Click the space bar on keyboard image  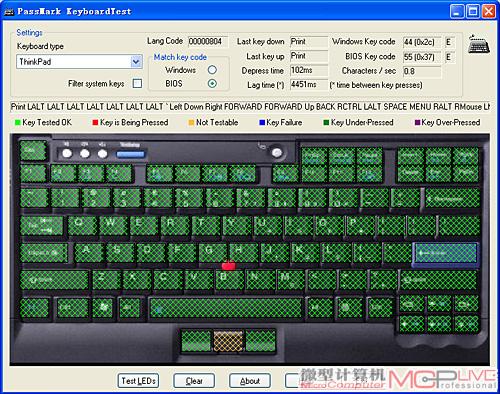tap(225, 307)
